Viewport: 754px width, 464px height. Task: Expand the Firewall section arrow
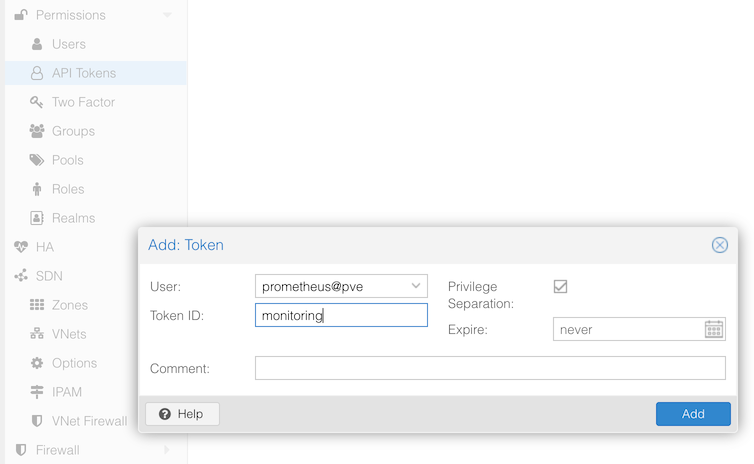point(167,450)
